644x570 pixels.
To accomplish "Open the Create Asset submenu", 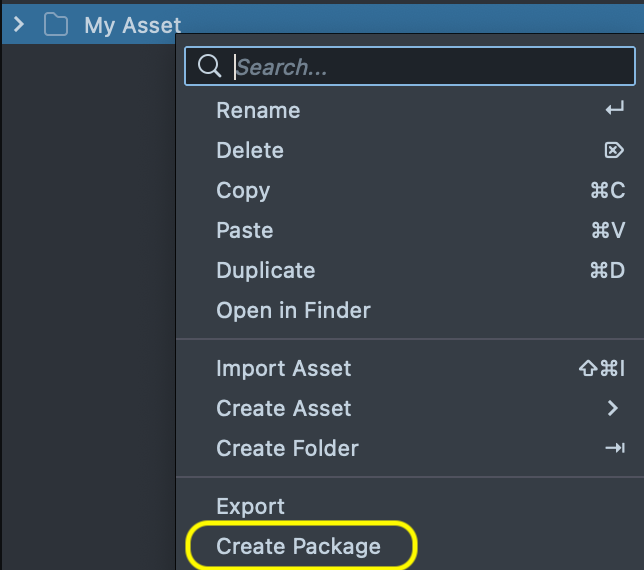I will (284, 408).
